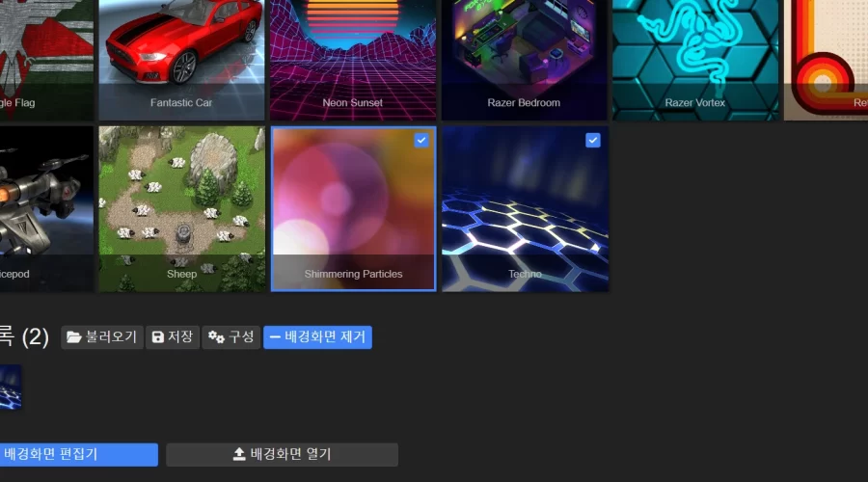The height and width of the screenshot is (482, 868).
Task: Click the 저장 save button
Action: tap(173, 337)
